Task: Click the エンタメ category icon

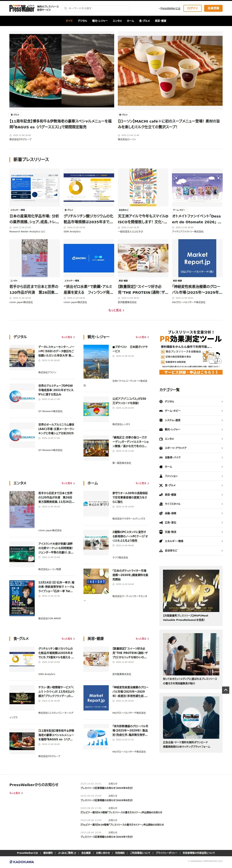Action: pos(161,439)
